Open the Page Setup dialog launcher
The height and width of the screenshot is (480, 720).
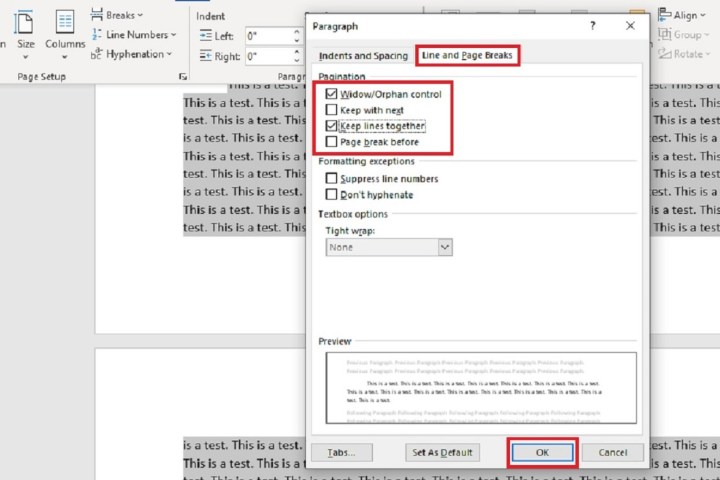(x=182, y=77)
